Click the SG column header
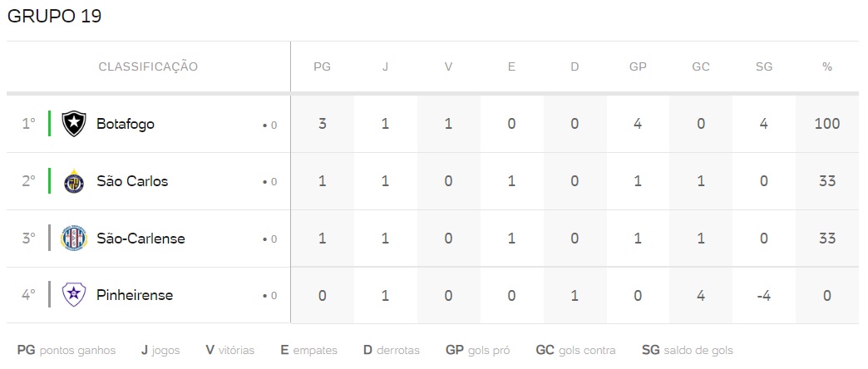Image resolution: width=868 pixels, height=369 pixels. 764,67
